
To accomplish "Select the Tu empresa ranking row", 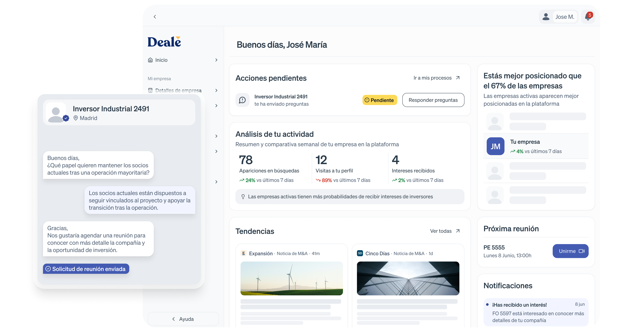I will [x=536, y=146].
